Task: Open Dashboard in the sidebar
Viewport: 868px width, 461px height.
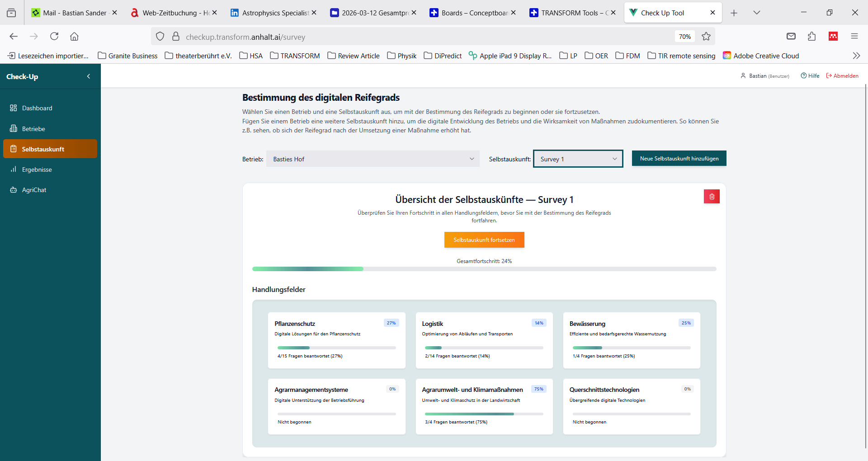Action: click(37, 108)
